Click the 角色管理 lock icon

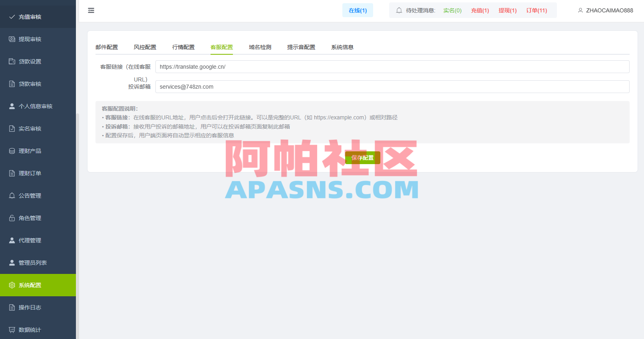click(12, 218)
